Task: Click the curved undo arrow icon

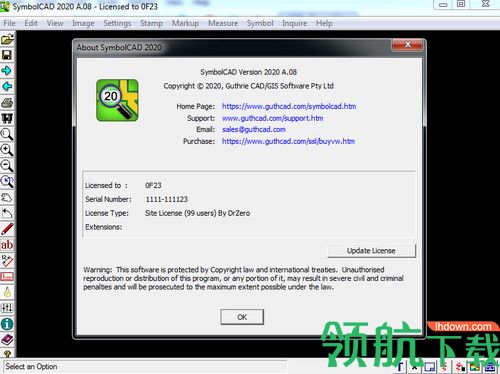Action: 7,213
